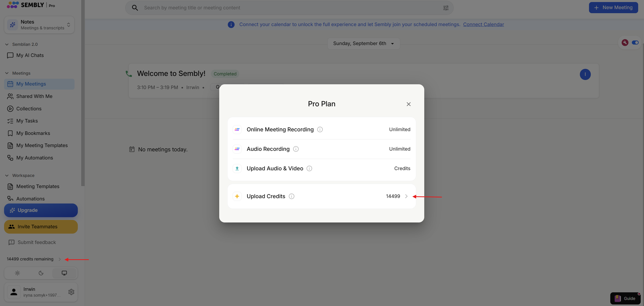Select system theme monitor icon
Screen dimensions: 644x306
(64, 273)
